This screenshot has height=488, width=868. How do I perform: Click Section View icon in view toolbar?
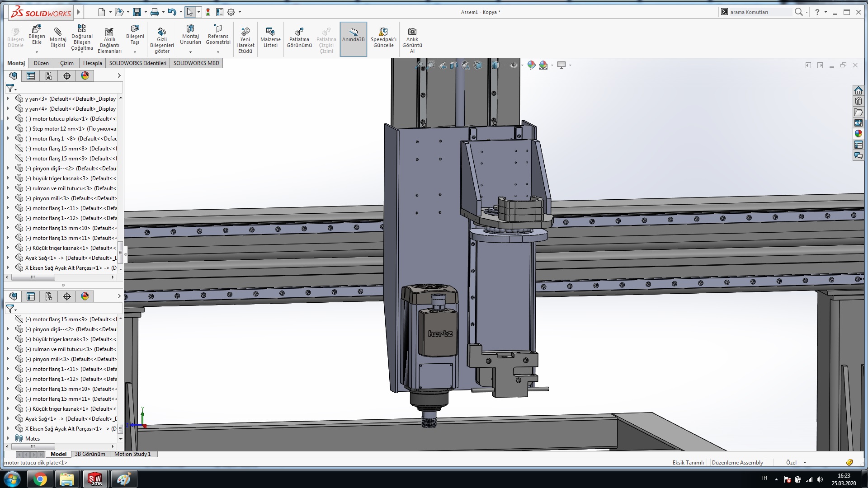(454, 65)
